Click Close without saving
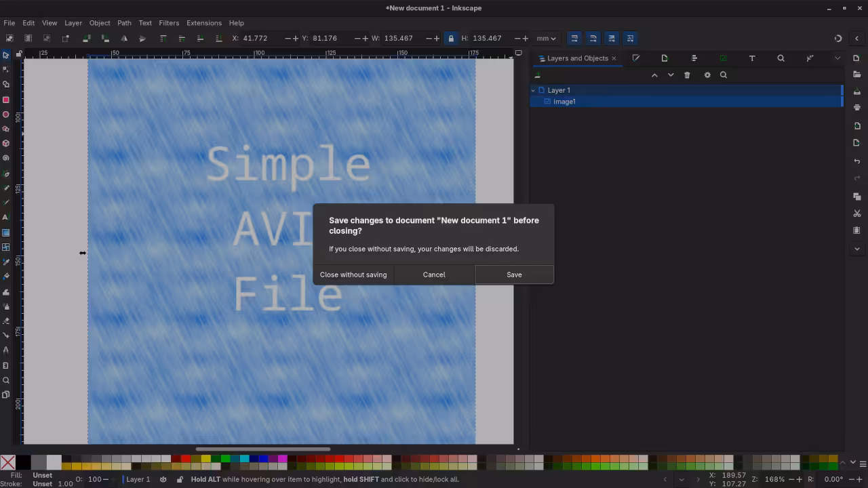 point(353,274)
